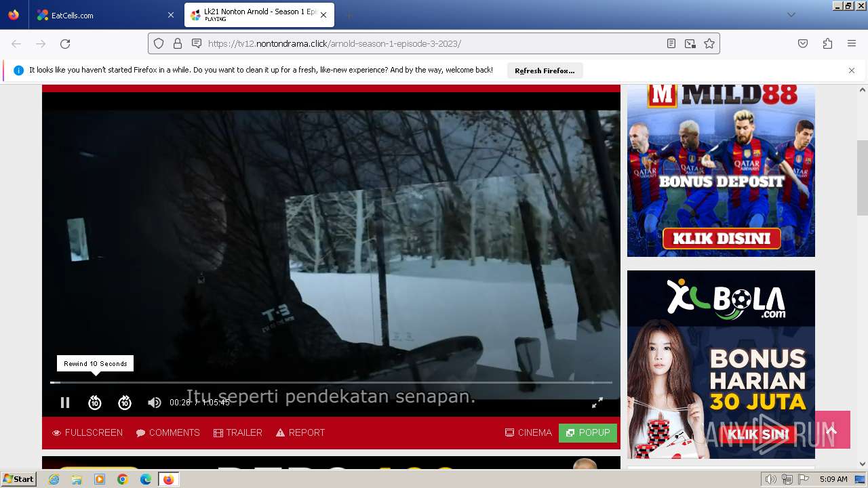Seek on the video progress bar
The width and height of the screenshot is (868, 488).
click(x=331, y=383)
